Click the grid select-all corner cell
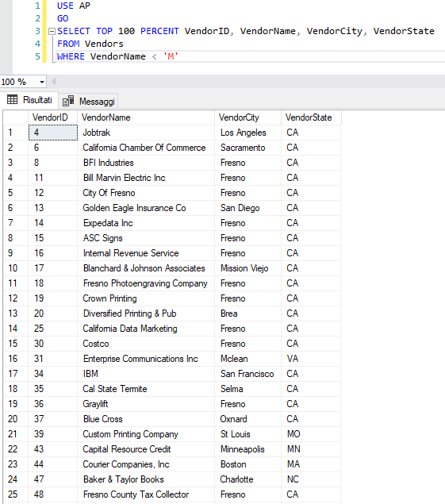 [16, 117]
